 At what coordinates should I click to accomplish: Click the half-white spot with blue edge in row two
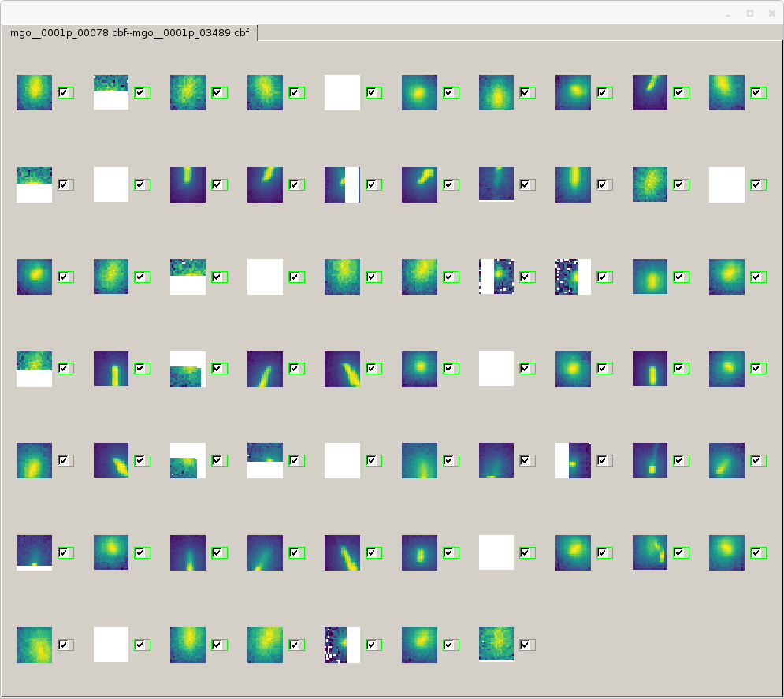[x=341, y=184]
